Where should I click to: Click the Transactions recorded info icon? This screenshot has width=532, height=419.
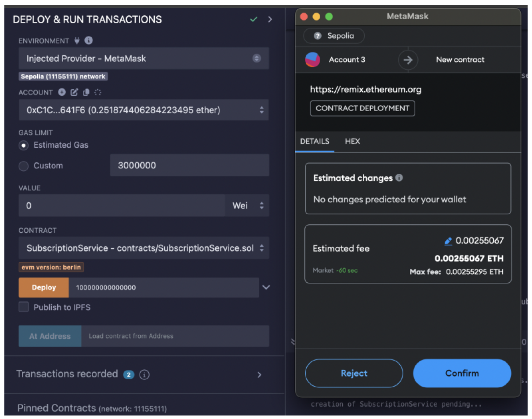click(144, 374)
